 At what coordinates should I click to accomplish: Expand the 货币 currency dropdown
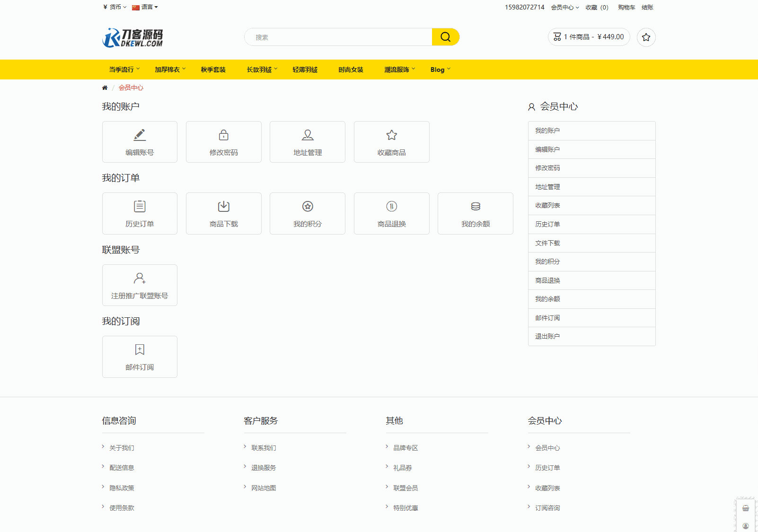coord(115,7)
